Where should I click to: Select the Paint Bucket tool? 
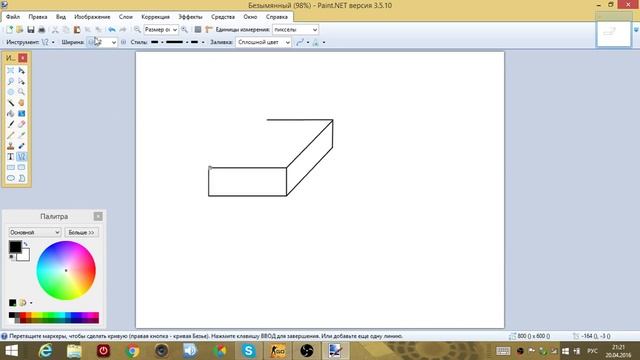(x=11, y=113)
